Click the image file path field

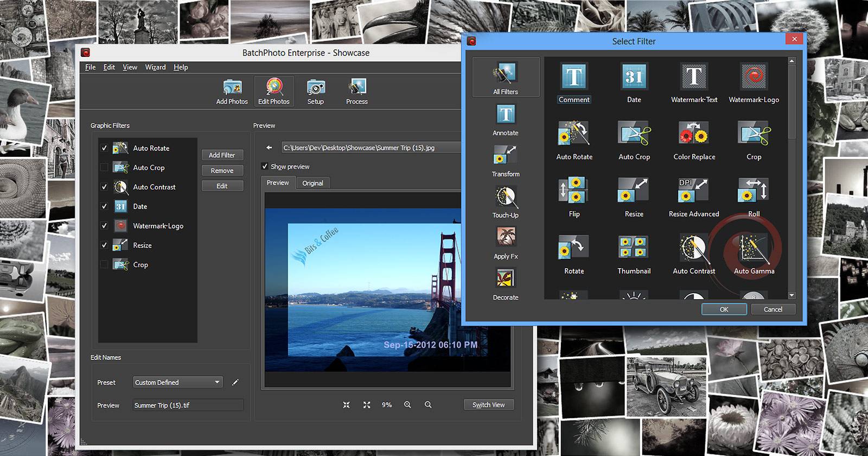tap(371, 148)
